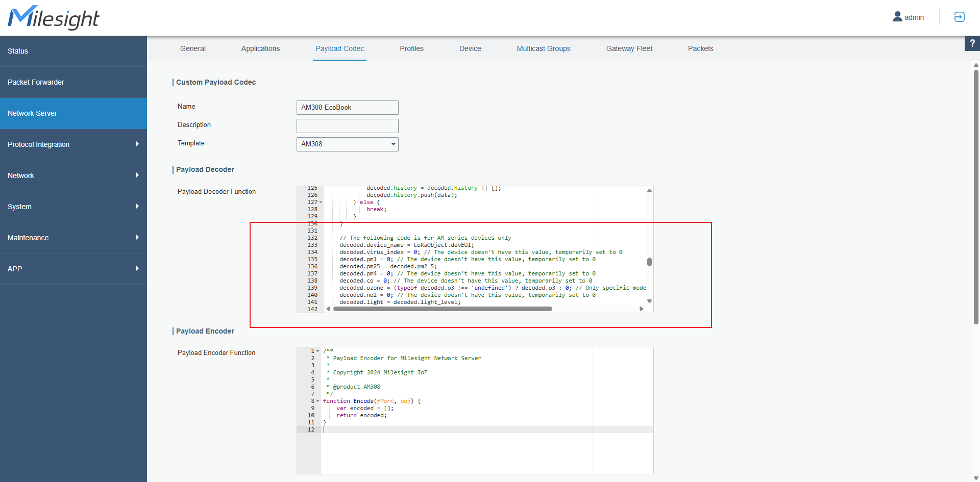This screenshot has height=482, width=980.
Task: Go to Multicast Groups tab
Action: [x=544, y=48]
